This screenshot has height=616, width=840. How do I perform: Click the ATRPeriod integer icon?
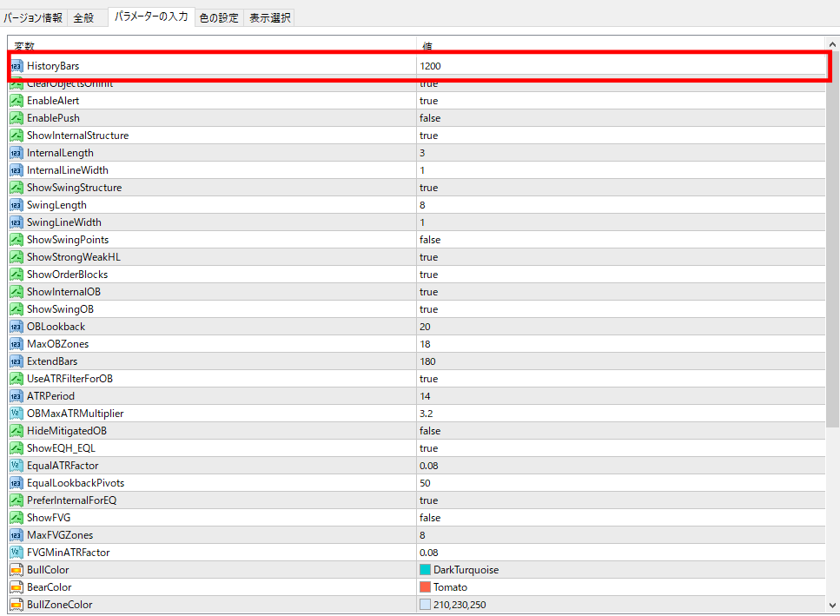click(17, 396)
